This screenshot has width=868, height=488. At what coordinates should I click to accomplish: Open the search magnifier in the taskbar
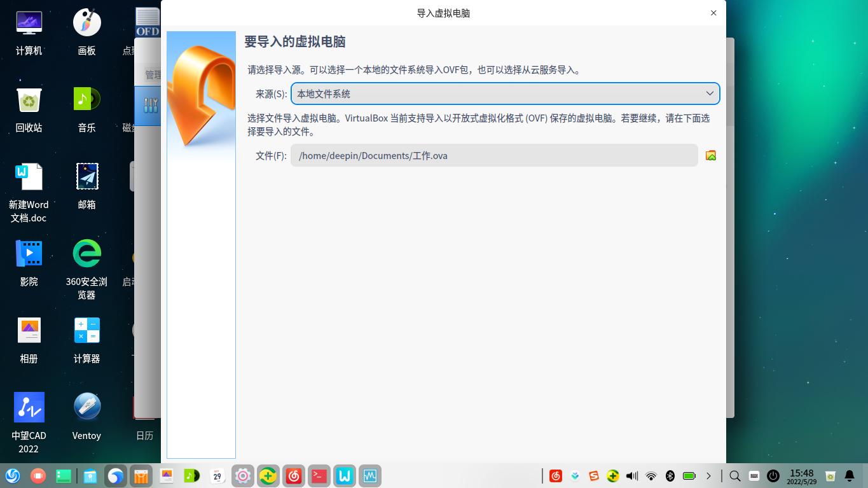(x=734, y=475)
